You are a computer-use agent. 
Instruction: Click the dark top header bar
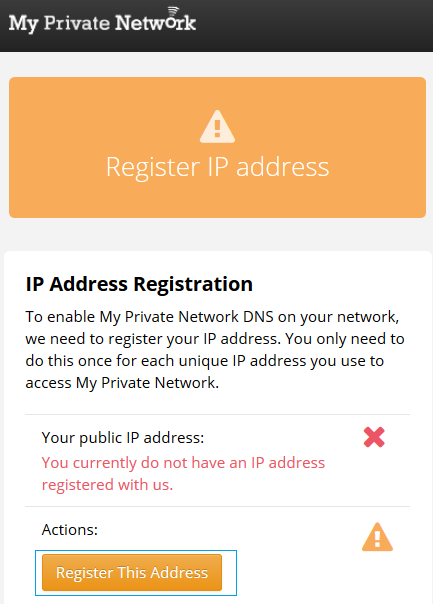[x=216, y=26]
